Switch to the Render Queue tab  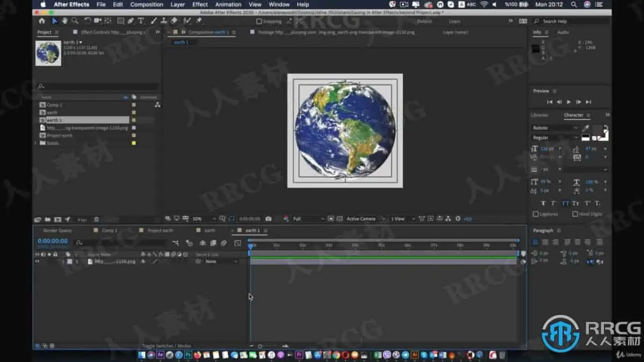tap(57, 230)
